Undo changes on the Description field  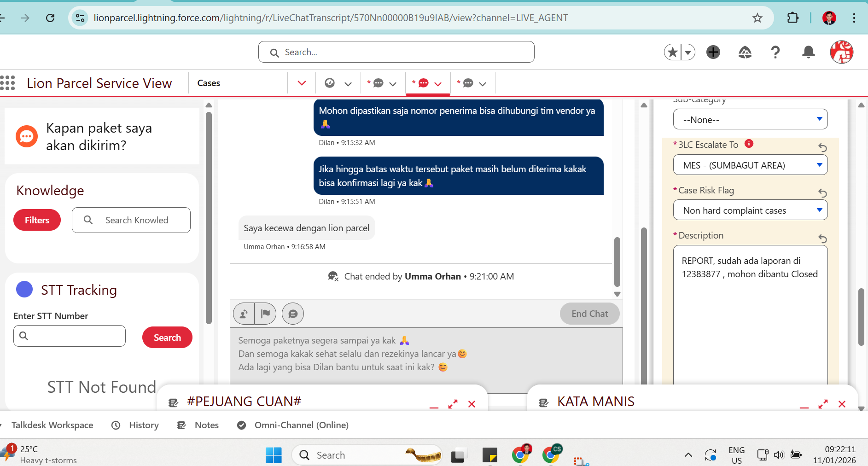tap(822, 239)
